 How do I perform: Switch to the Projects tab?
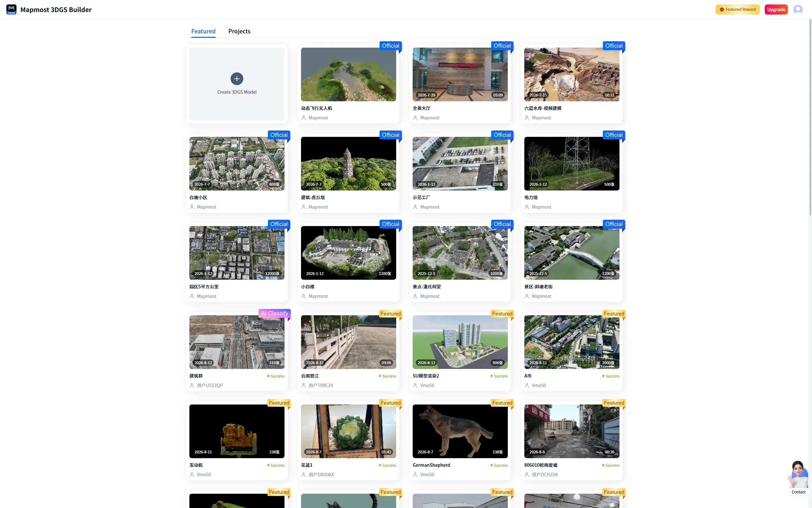point(239,31)
